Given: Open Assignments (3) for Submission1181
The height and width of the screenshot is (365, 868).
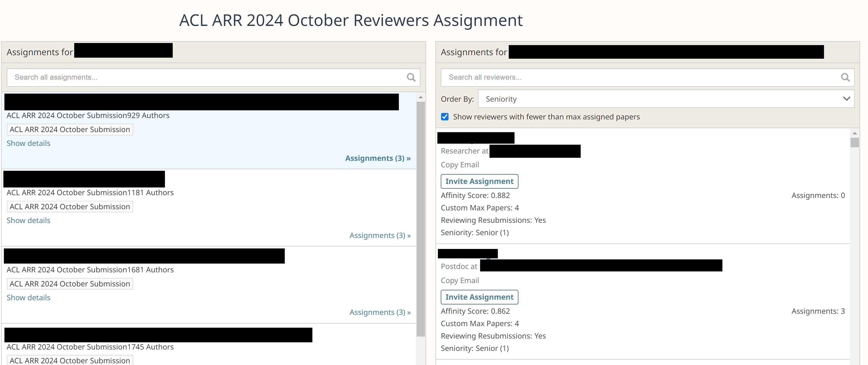Looking at the screenshot, I should [x=380, y=235].
